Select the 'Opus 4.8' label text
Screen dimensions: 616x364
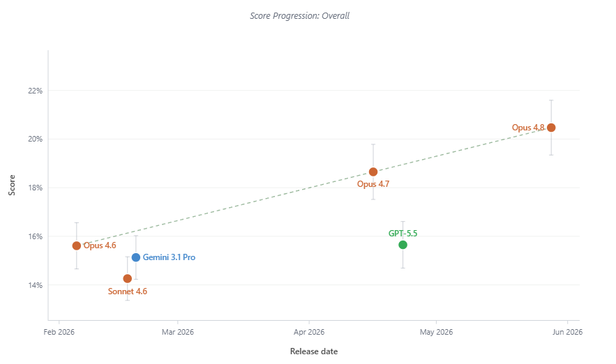click(528, 128)
